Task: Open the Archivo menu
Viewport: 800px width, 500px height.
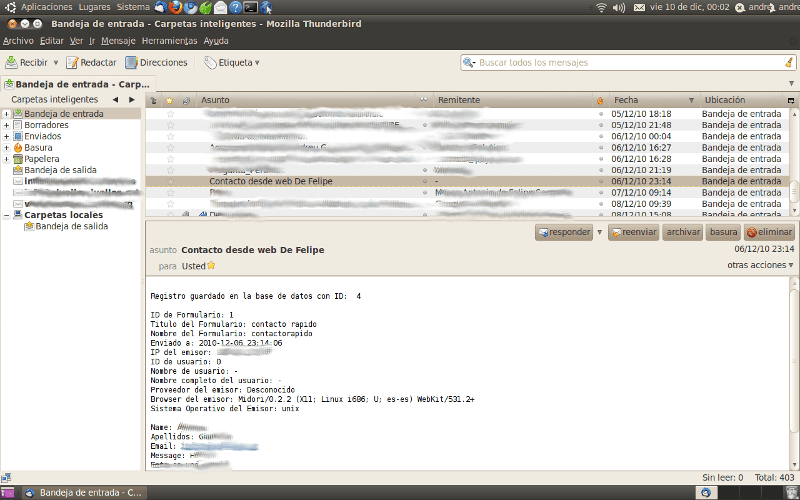Action: pos(18,41)
